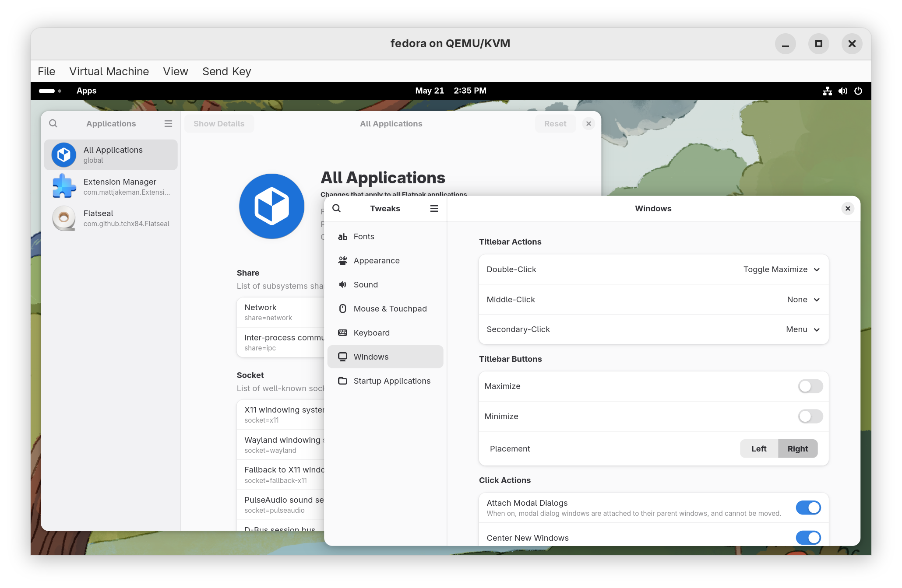902x588 pixels.
Task: Close the Flatseal All Applications window
Action: (x=588, y=124)
